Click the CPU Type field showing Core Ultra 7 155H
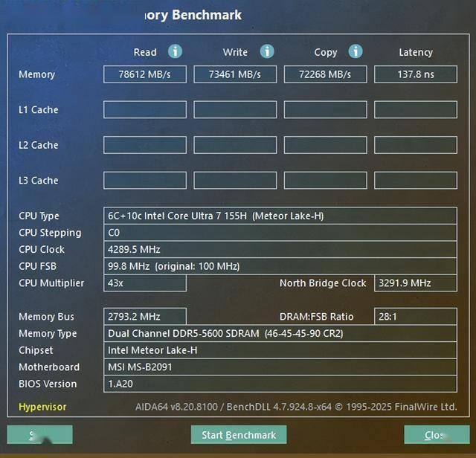Viewport: 476px width, 458px height. pyautogui.click(x=280, y=216)
